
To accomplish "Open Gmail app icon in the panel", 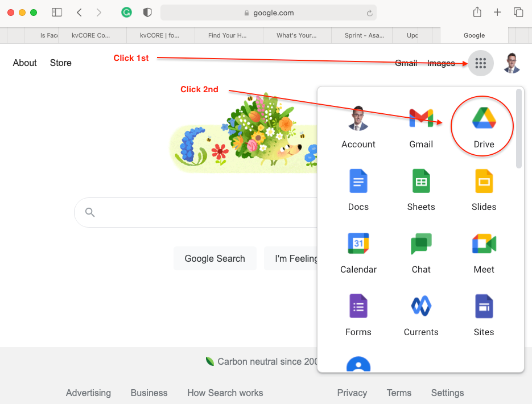I will tap(421, 127).
